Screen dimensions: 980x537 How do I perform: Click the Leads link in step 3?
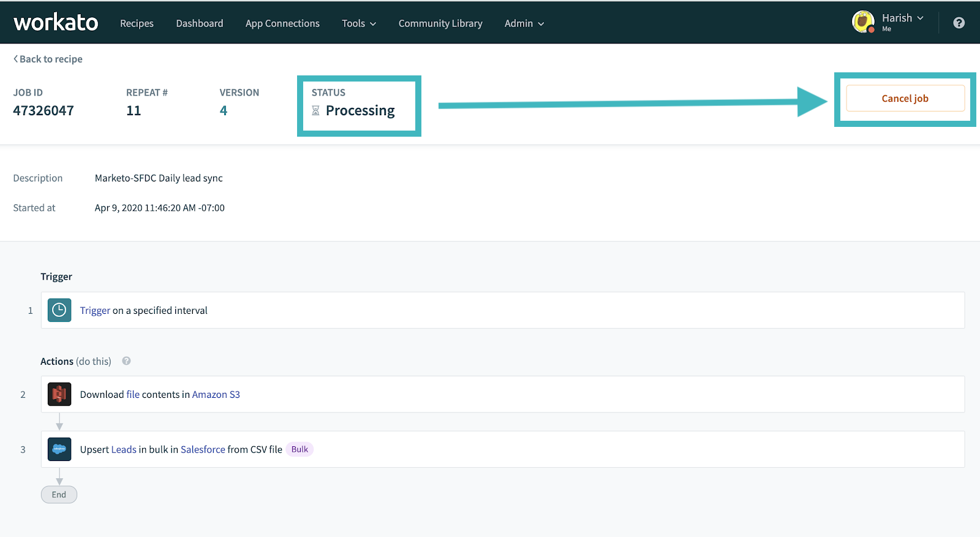tap(124, 449)
